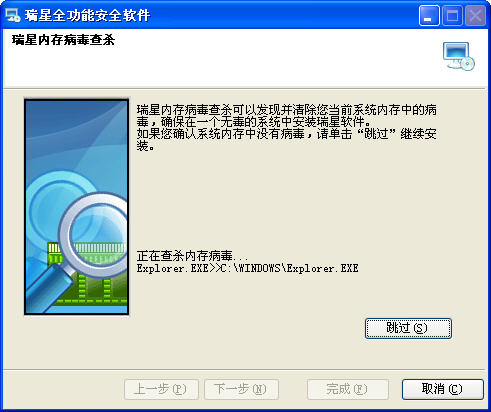
Task: Click the memory scan description paragraph
Action: click(287, 128)
